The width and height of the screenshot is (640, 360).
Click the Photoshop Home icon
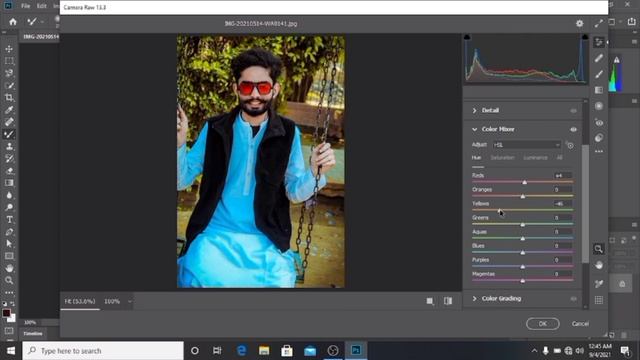click(13, 22)
